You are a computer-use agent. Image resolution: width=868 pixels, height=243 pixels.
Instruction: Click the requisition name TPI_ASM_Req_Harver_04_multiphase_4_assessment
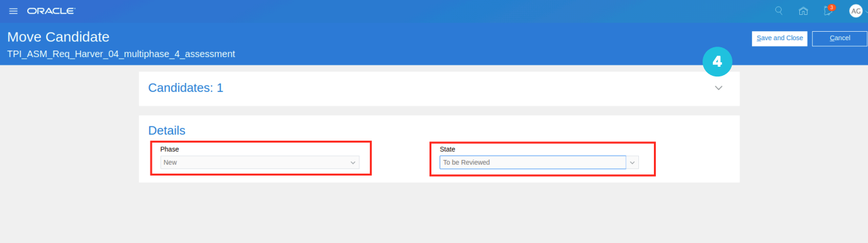pos(121,54)
